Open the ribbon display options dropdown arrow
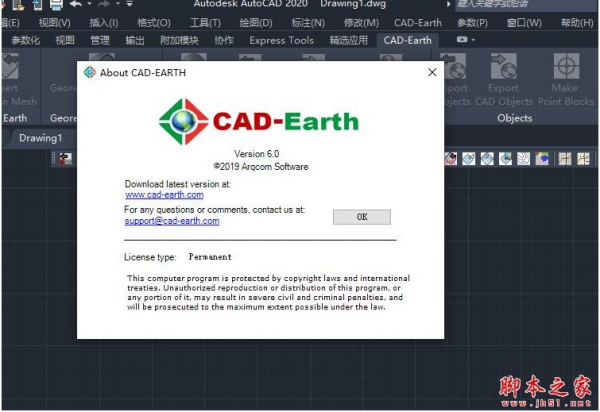Viewport: 600px width, 412px height. tap(473, 40)
